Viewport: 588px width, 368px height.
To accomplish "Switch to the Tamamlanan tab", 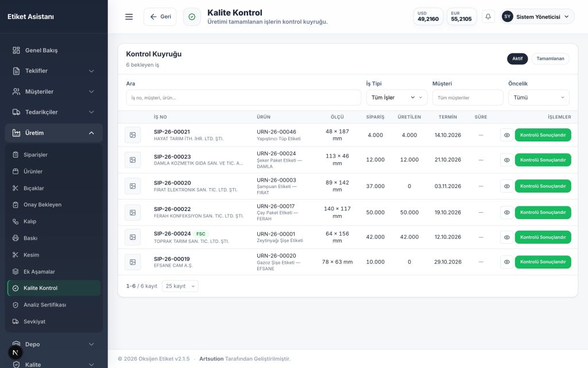I will point(550,59).
